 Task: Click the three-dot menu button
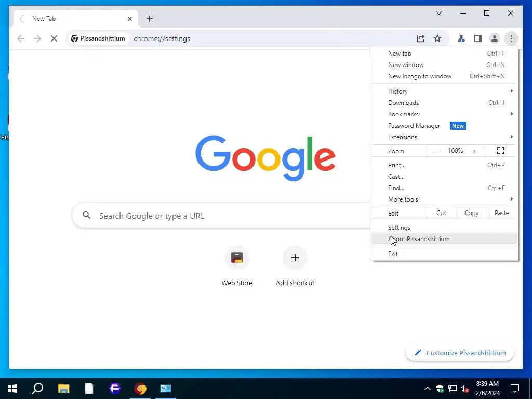pos(511,38)
